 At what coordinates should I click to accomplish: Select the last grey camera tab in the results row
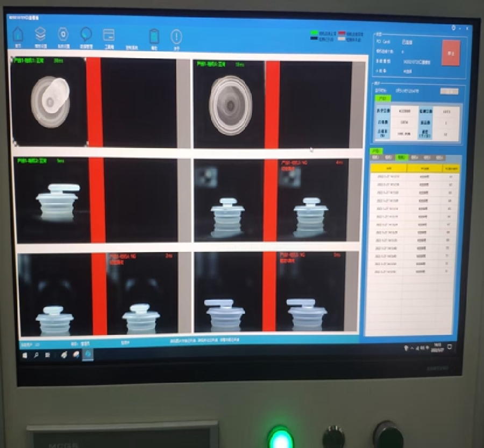point(439,158)
